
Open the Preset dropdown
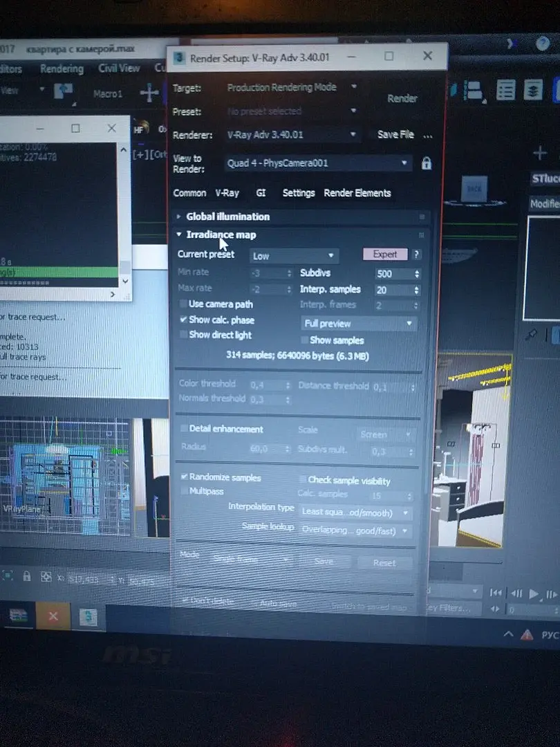[292, 111]
